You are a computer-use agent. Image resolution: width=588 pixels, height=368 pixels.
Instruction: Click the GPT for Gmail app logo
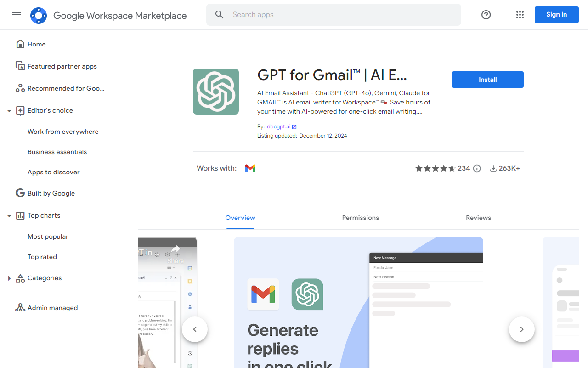(216, 92)
